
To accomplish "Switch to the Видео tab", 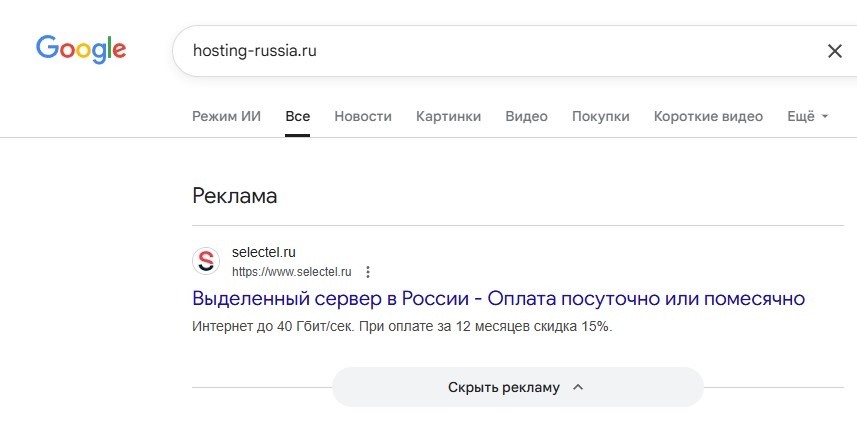I will [x=526, y=116].
